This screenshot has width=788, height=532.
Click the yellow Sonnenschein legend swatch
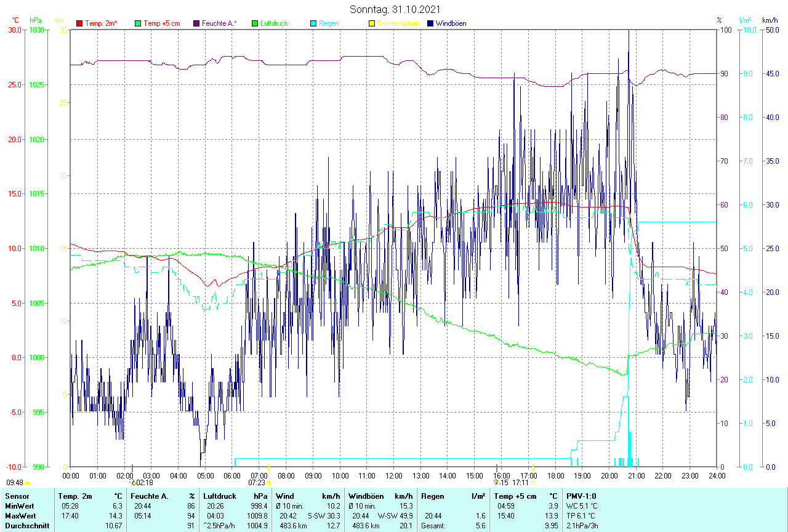[x=372, y=23]
